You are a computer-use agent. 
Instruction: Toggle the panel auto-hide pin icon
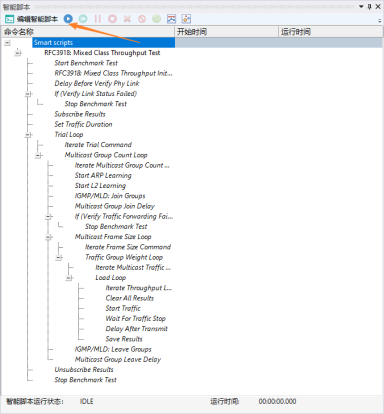369,6
